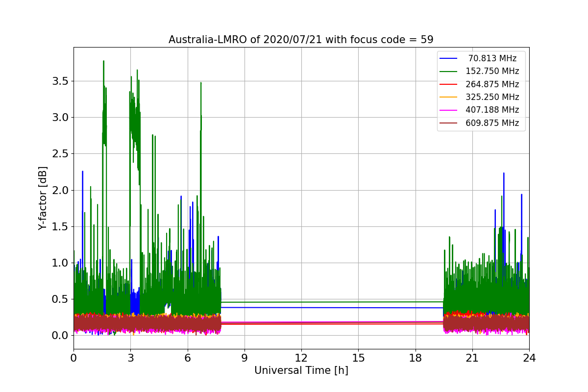The width and height of the screenshot is (588, 392).
Task: Click the 24 hour x-axis tick label
Action: 529,358
